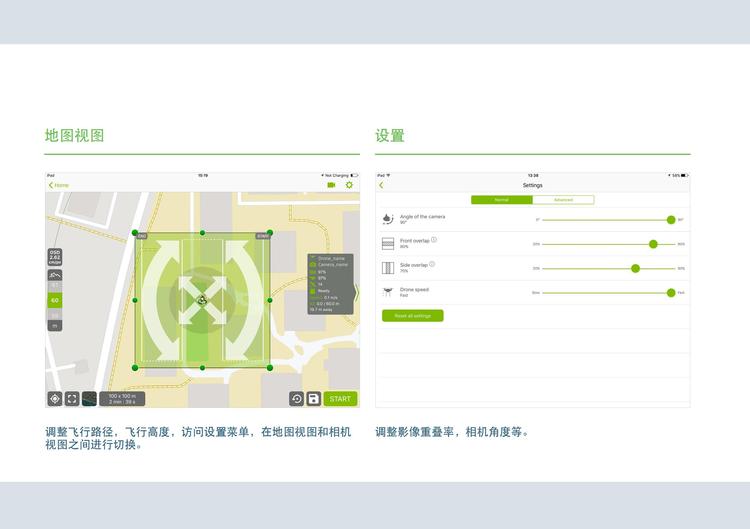
Task: Select the Normal settings tab
Action: pyautogui.click(x=502, y=200)
